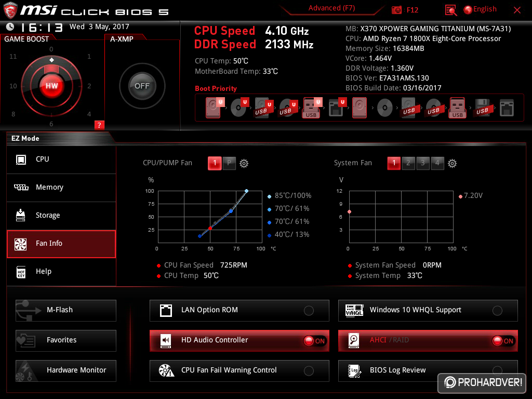Click the 40°C/13% point on fan curve
The image size is (532, 399).
point(200,236)
